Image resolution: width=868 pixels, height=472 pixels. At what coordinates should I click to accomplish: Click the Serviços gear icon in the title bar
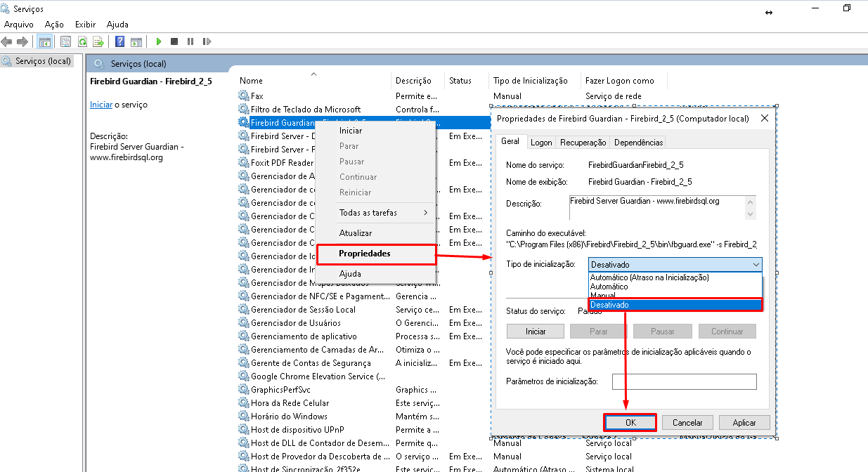[x=6, y=9]
